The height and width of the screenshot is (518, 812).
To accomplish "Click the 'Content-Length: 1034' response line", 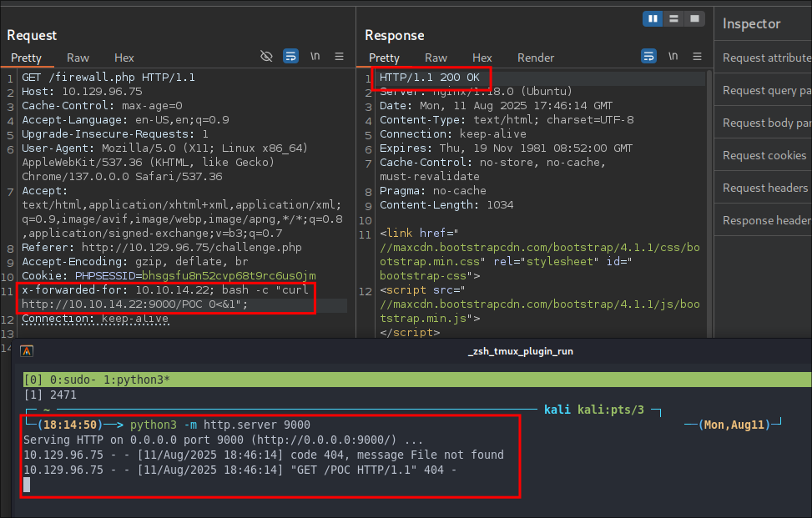I will pos(446,205).
